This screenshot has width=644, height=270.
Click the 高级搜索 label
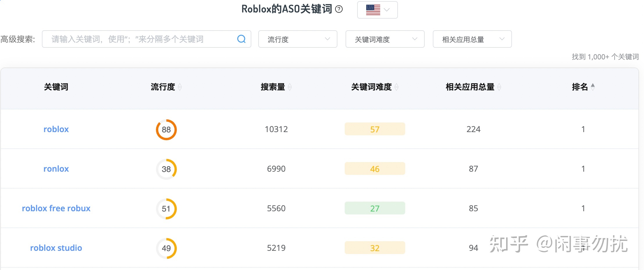(18, 39)
